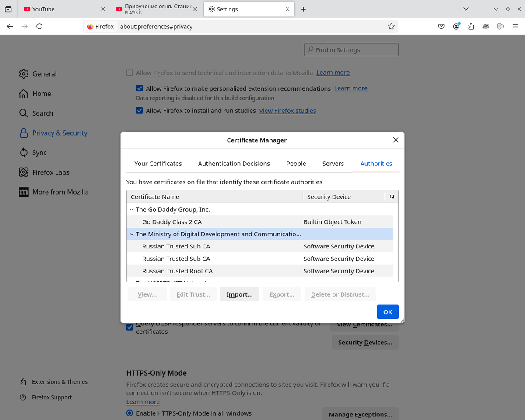The width and height of the screenshot is (525, 420).
Task: Close the Приручение огня playing tab
Action: pyautogui.click(x=195, y=9)
